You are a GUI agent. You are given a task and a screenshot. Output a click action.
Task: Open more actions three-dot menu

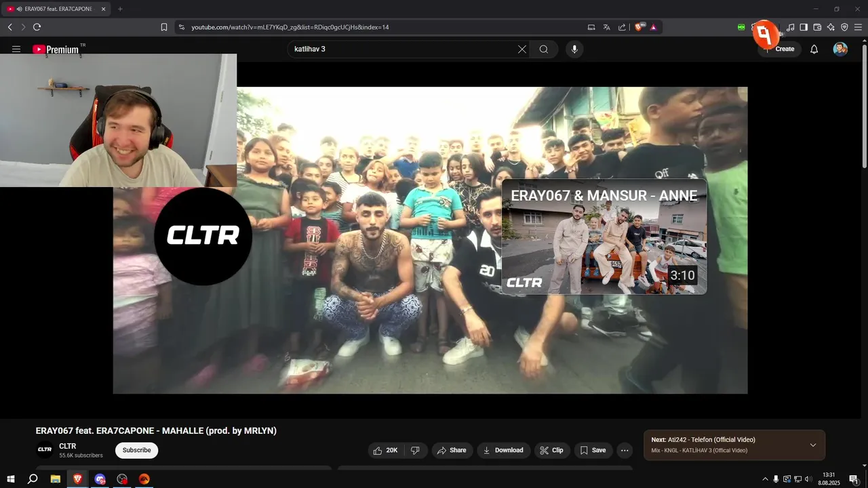625,450
